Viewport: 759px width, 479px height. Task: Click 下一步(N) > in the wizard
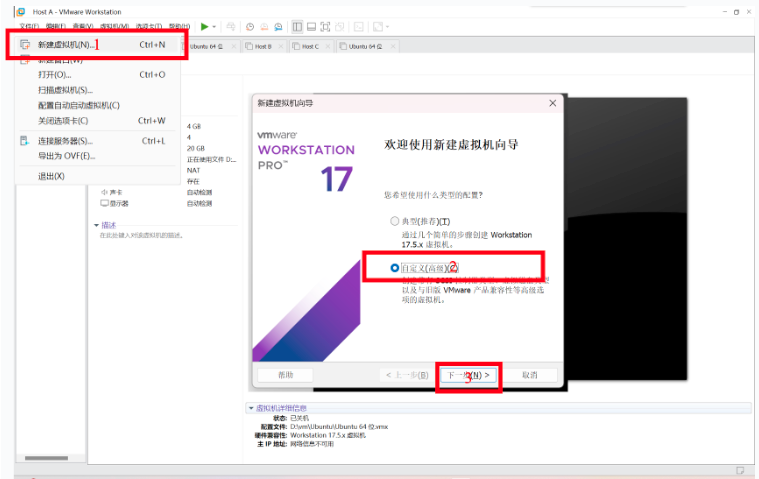coord(468,375)
